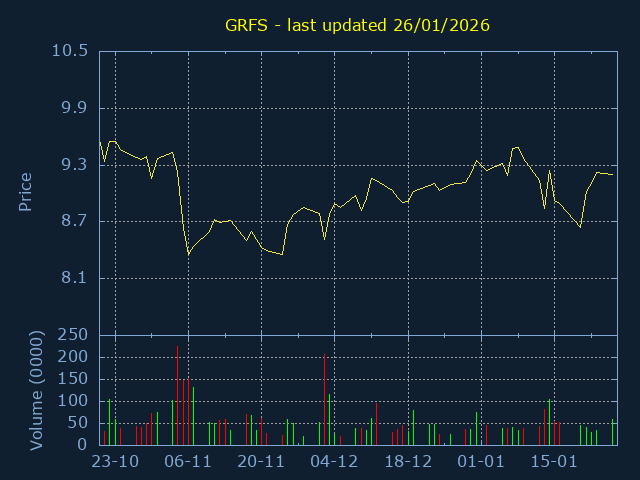Click the 250 volume tick label

(x=74, y=335)
